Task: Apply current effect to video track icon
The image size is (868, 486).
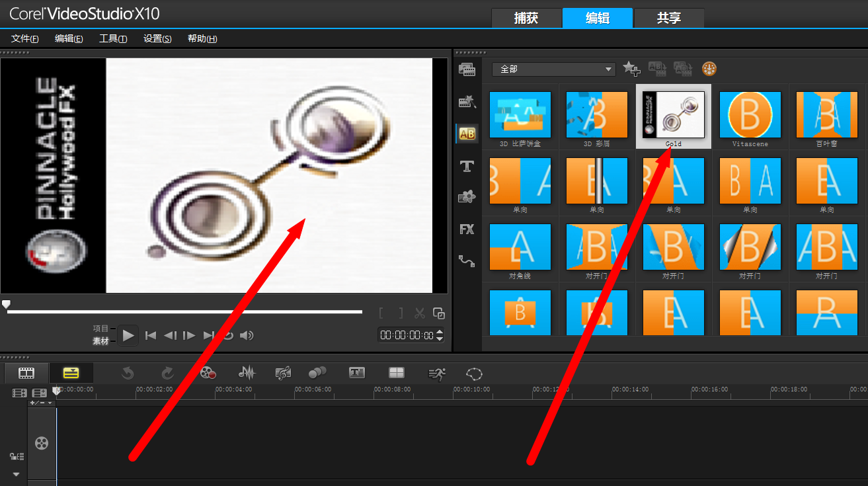Action: [x=657, y=68]
